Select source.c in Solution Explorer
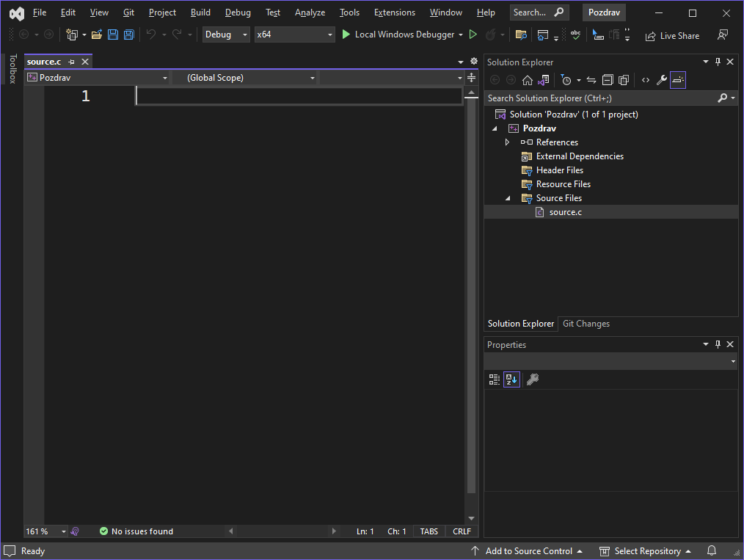The image size is (744, 560). (x=565, y=212)
